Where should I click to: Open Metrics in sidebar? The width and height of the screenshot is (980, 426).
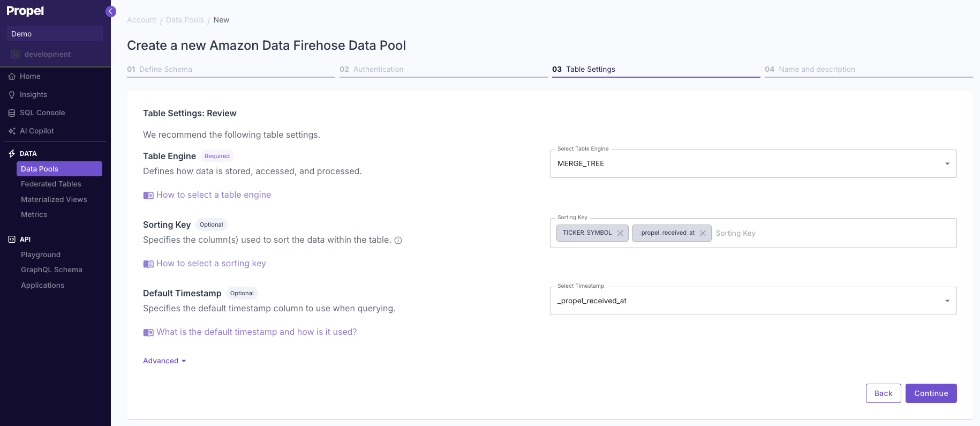click(x=34, y=214)
